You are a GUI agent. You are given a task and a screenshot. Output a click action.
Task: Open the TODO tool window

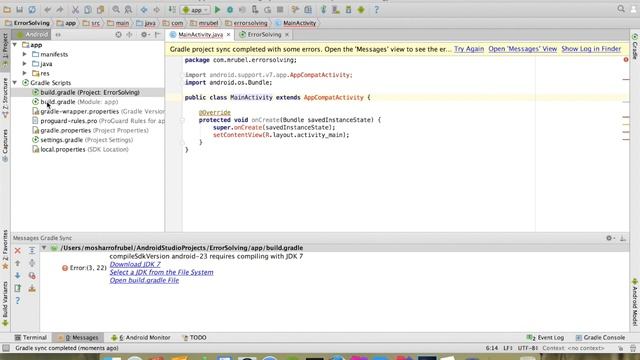pyautogui.click(x=194, y=338)
